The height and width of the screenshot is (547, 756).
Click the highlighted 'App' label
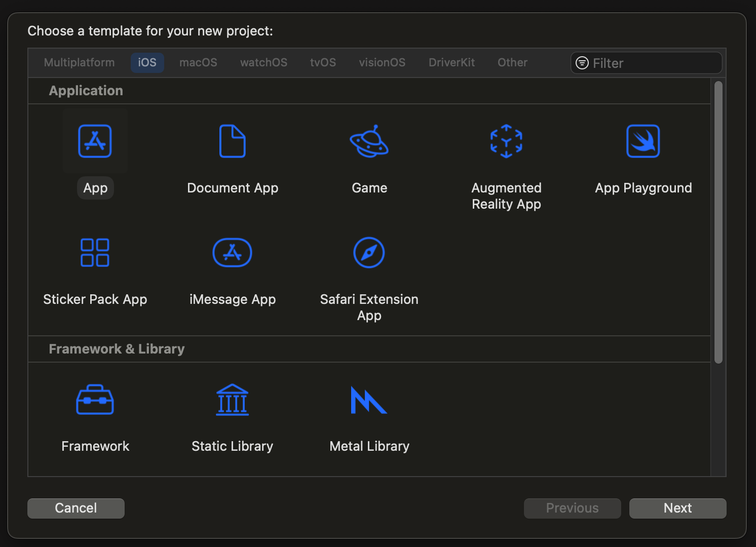pos(95,188)
